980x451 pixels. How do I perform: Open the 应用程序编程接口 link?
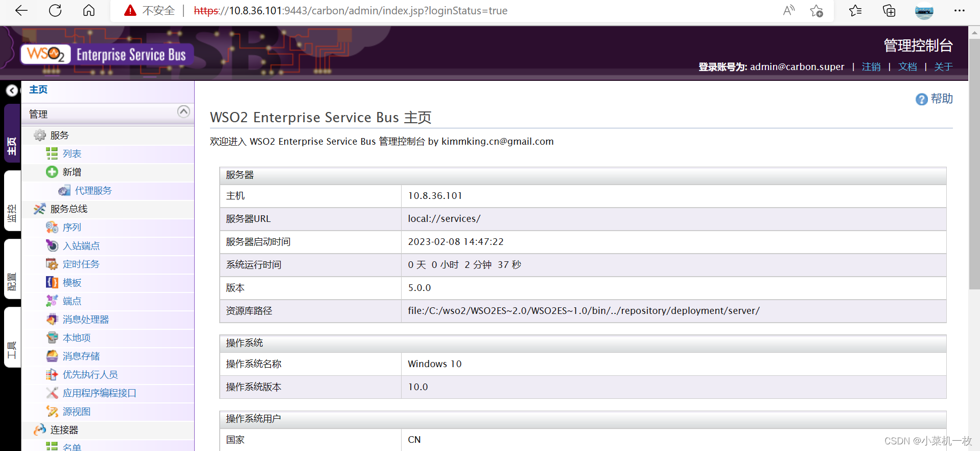[100, 393]
